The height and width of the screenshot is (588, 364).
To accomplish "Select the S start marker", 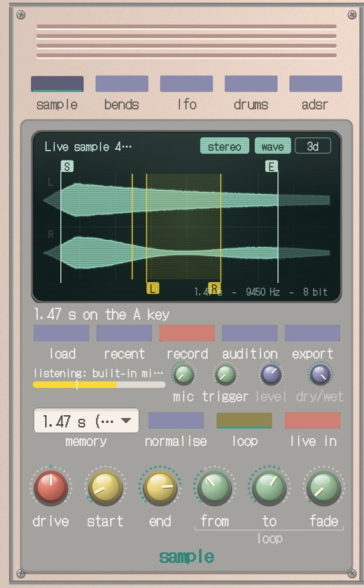I will 66,167.
